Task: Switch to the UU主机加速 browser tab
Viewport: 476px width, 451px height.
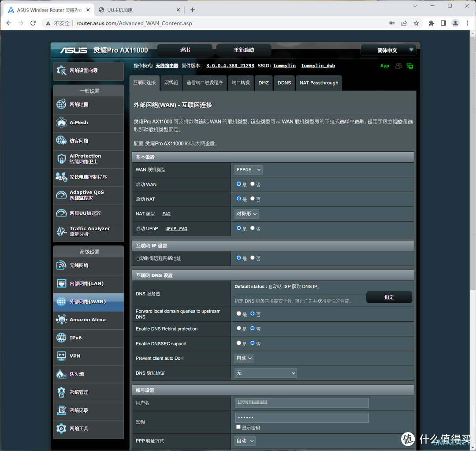Action: pyautogui.click(x=140, y=10)
